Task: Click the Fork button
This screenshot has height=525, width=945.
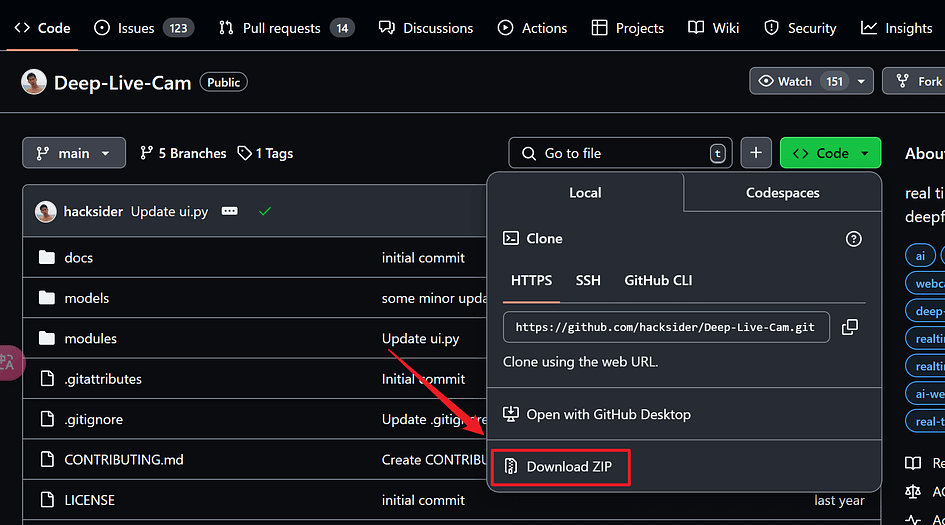Action: click(914, 81)
